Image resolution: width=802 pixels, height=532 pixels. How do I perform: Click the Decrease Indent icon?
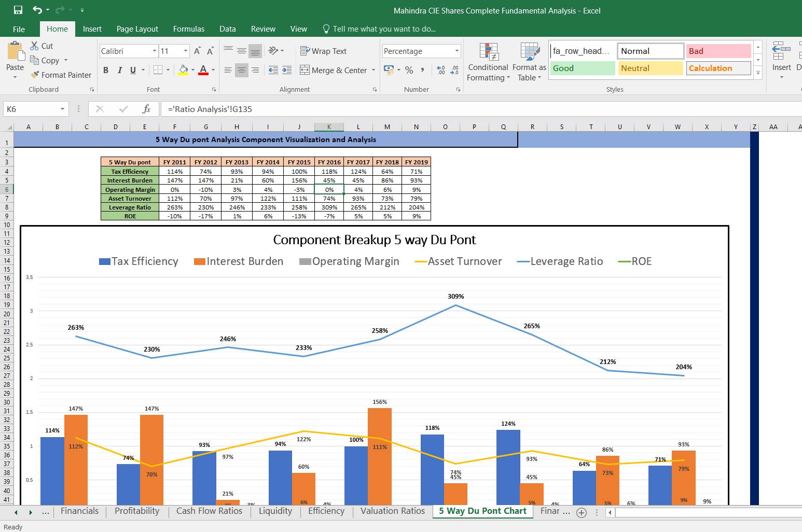(273, 70)
